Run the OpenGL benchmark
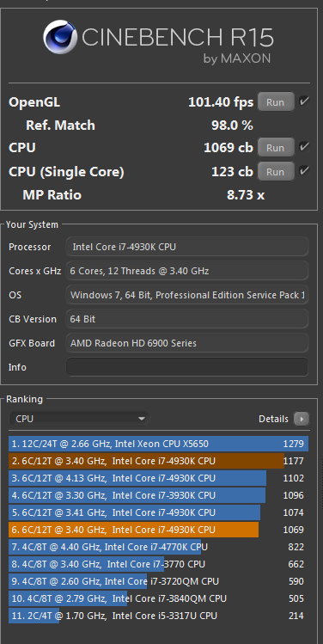This screenshot has width=323, height=644. click(x=276, y=102)
